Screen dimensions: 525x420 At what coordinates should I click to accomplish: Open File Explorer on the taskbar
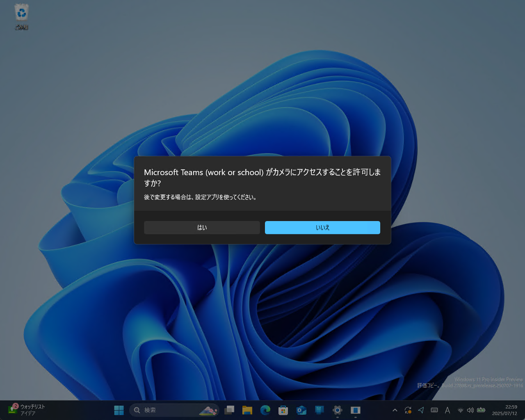[247, 410]
